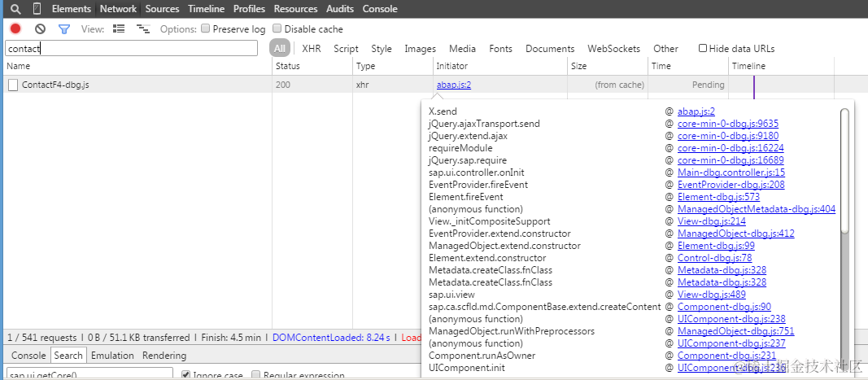The height and width of the screenshot is (380, 868).
Task: Sort by the Size column header
Action: (x=608, y=66)
